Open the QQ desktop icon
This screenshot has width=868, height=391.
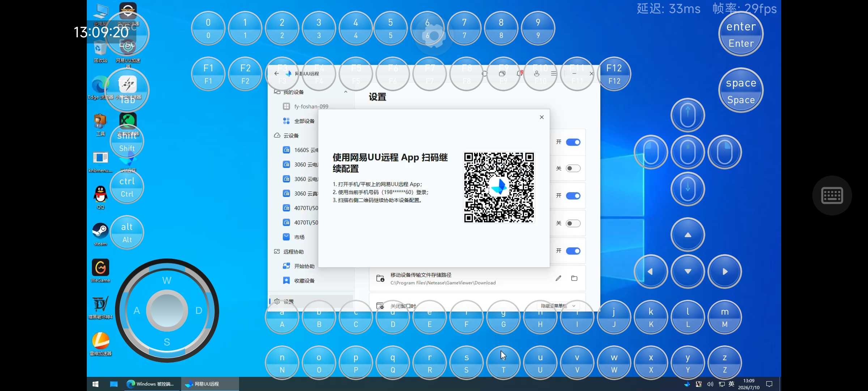100,197
